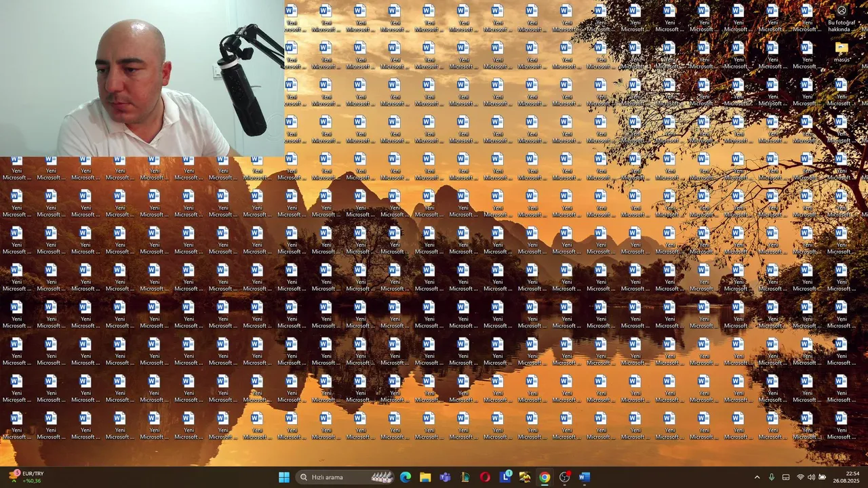Open Opera browser from the taskbar
The image size is (868, 488).
click(x=485, y=477)
